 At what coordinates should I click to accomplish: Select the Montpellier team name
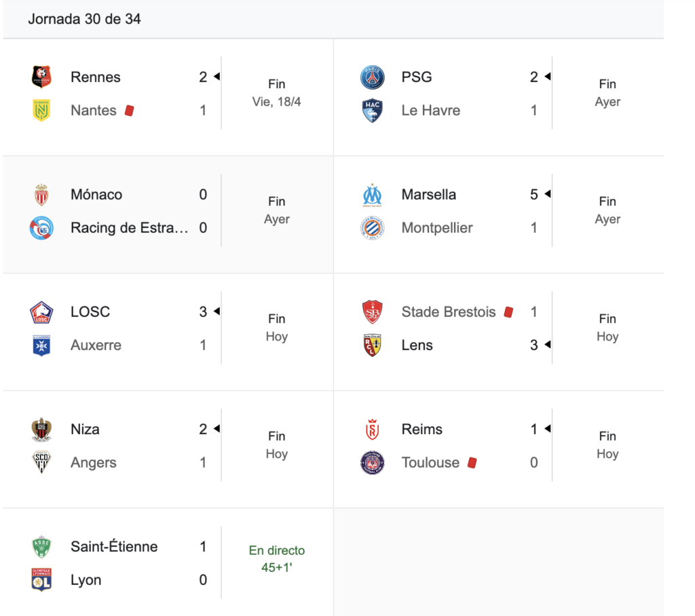point(437,228)
